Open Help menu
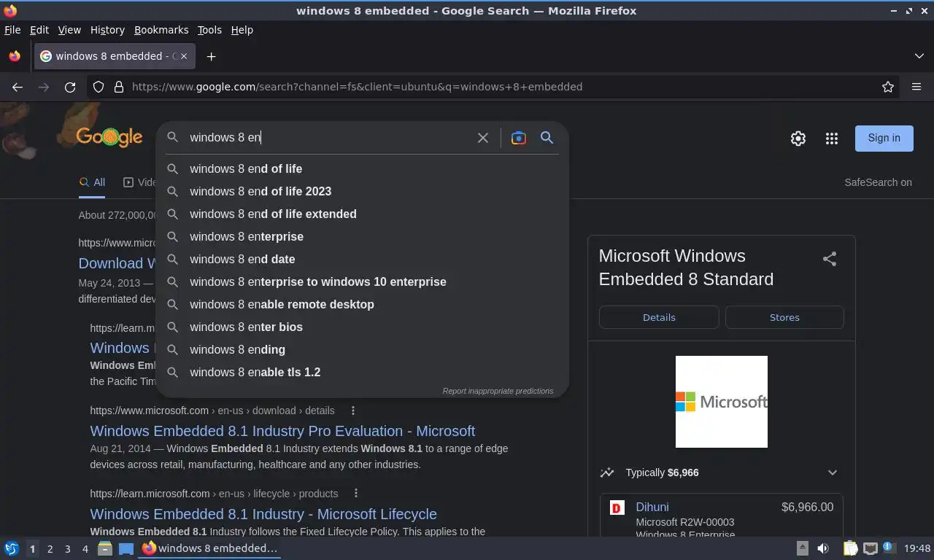 coord(242,30)
